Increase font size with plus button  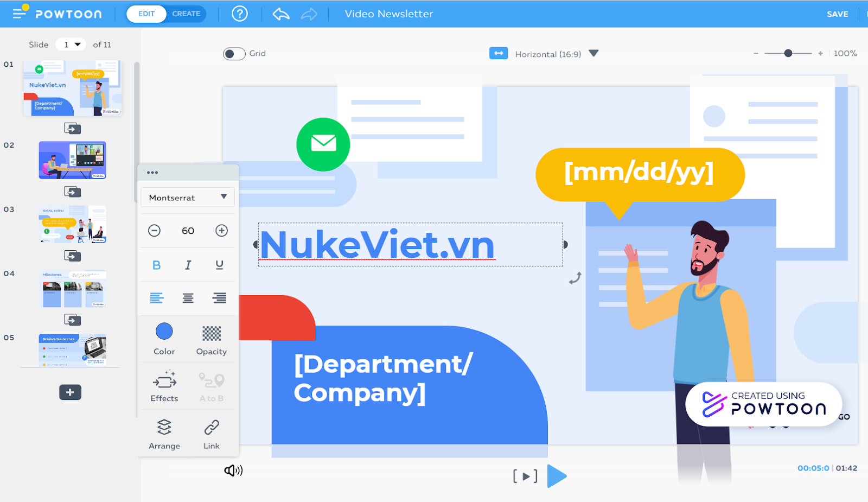[221, 231]
